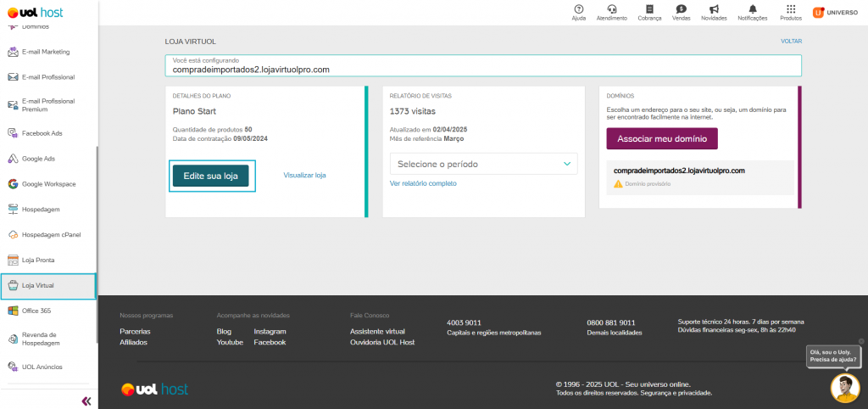Open the Produtos grid icon
Screen dimensions: 868x409
[791, 8]
